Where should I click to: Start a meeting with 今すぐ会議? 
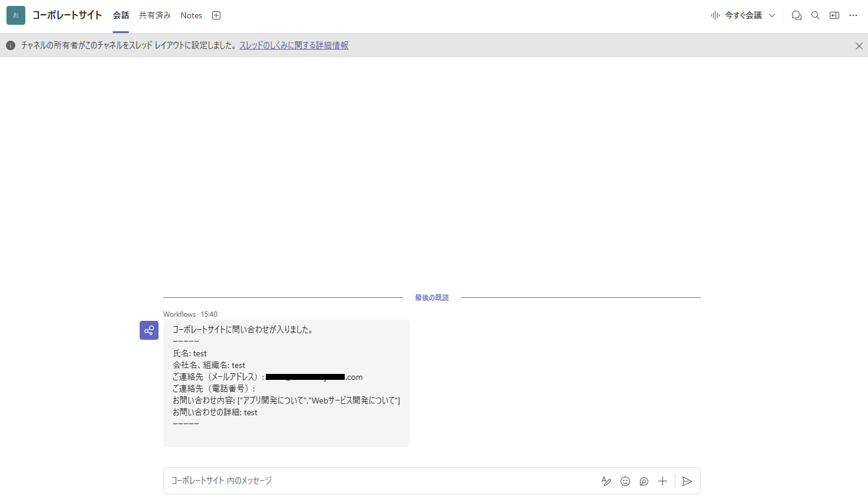coord(742,15)
